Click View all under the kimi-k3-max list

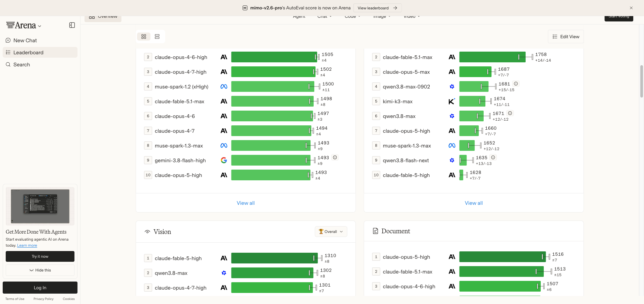click(474, 203)
